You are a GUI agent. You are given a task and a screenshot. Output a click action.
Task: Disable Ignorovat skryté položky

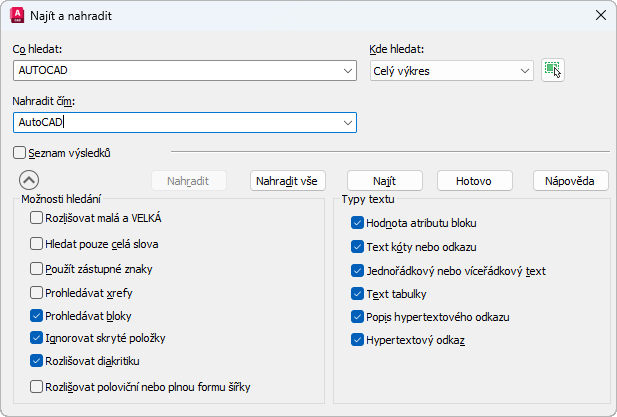point(37,338)
